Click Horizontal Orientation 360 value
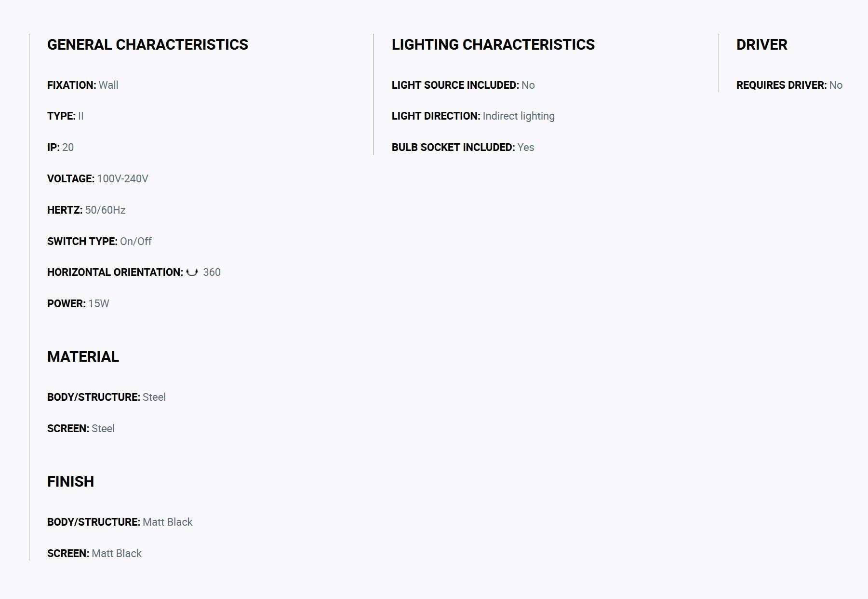868x599 pixels. (212, 272)
